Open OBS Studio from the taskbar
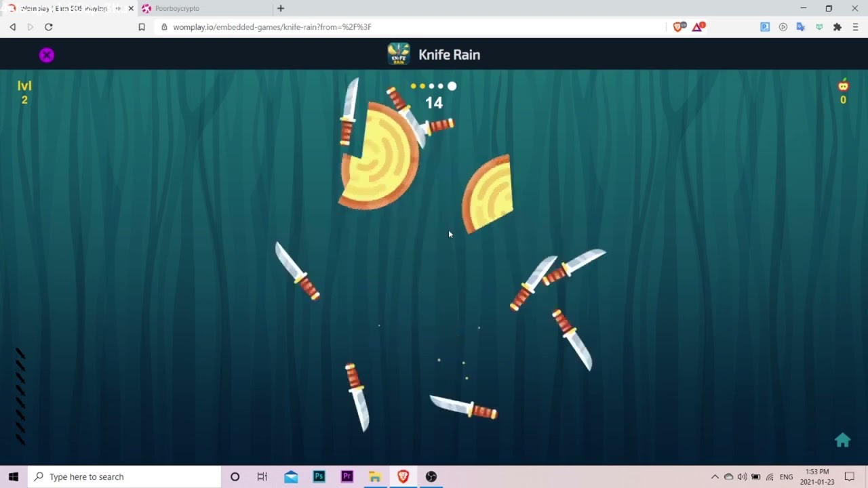 tap(431, 476)
